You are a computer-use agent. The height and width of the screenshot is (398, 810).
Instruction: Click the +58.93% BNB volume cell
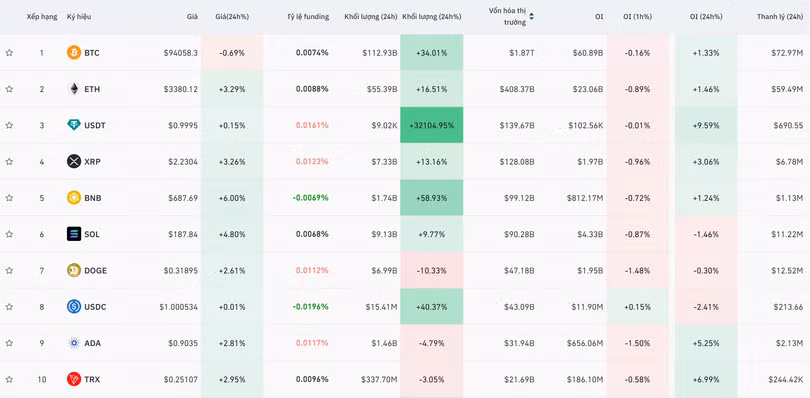pyautogui.click(x=431, y=197)
